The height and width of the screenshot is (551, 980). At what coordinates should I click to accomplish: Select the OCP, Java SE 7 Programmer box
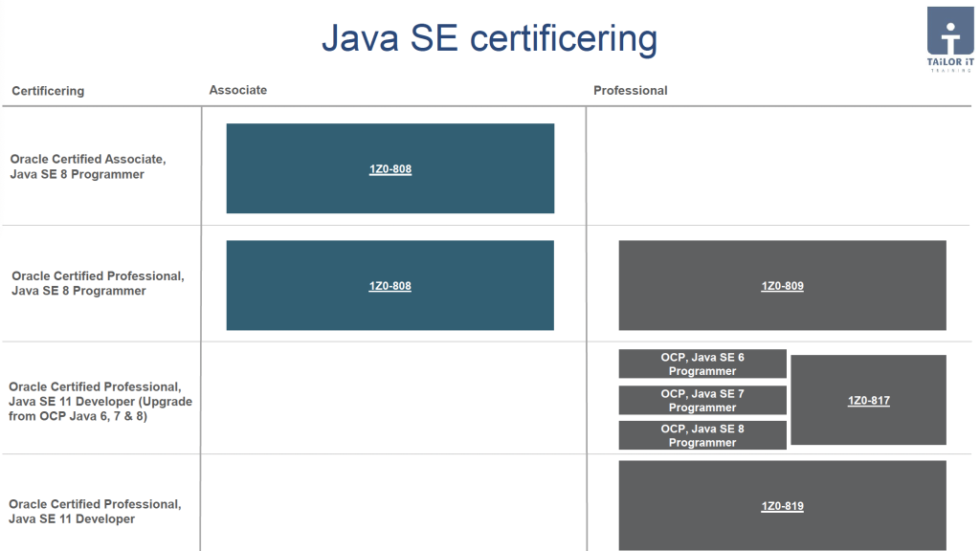point(702,400)
